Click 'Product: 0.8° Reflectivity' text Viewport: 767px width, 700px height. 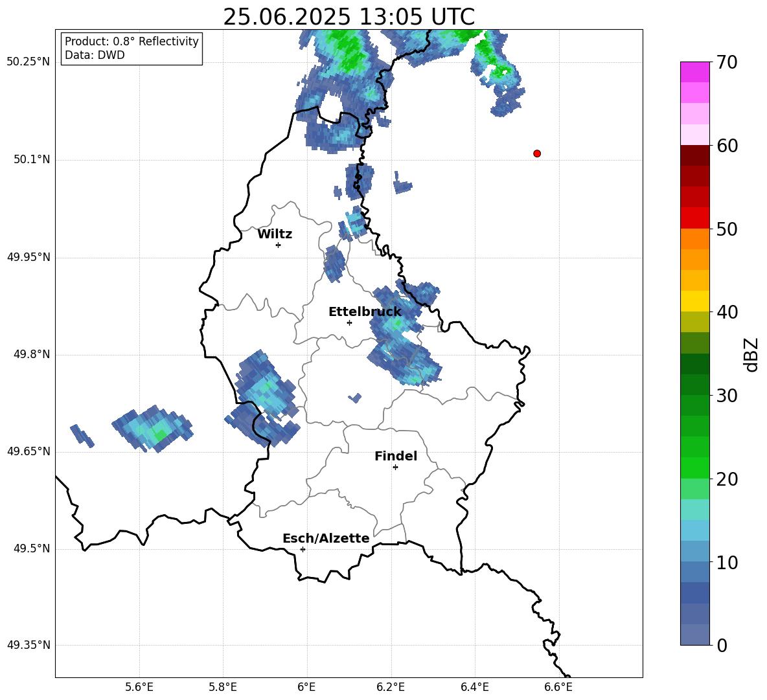[x=132, y=41]
